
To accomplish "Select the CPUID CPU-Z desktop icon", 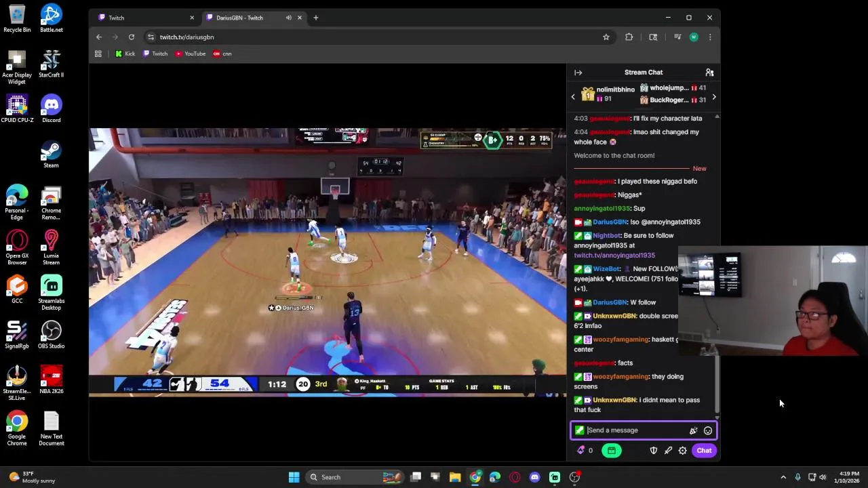I will [x=17, y=109].
